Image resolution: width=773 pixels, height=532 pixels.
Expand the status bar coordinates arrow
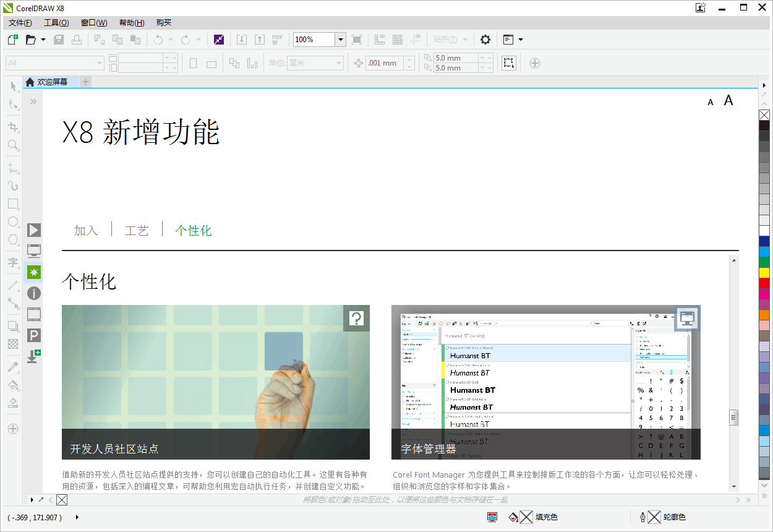tap(77, 517)
